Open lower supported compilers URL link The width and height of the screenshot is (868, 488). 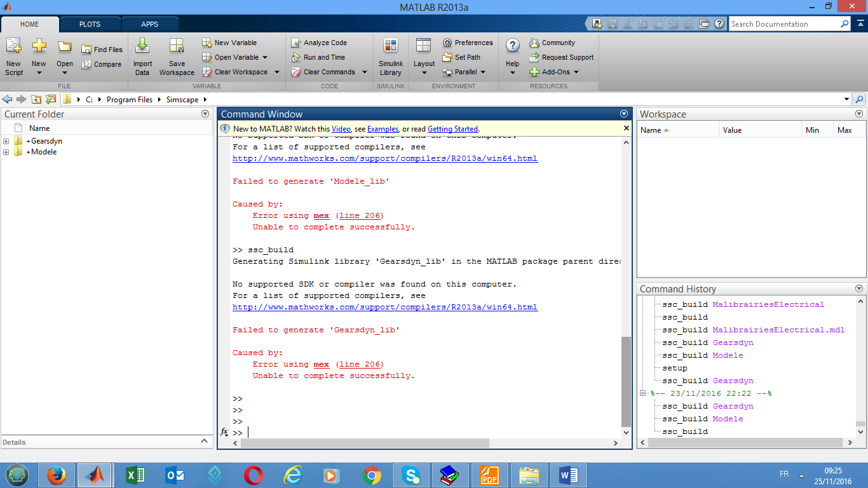point(385,307)
